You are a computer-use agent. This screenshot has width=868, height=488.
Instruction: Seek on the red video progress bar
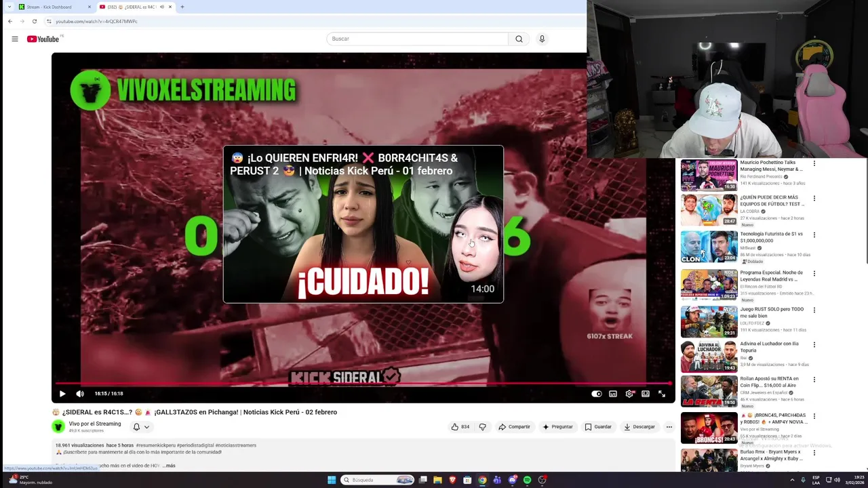363,384
